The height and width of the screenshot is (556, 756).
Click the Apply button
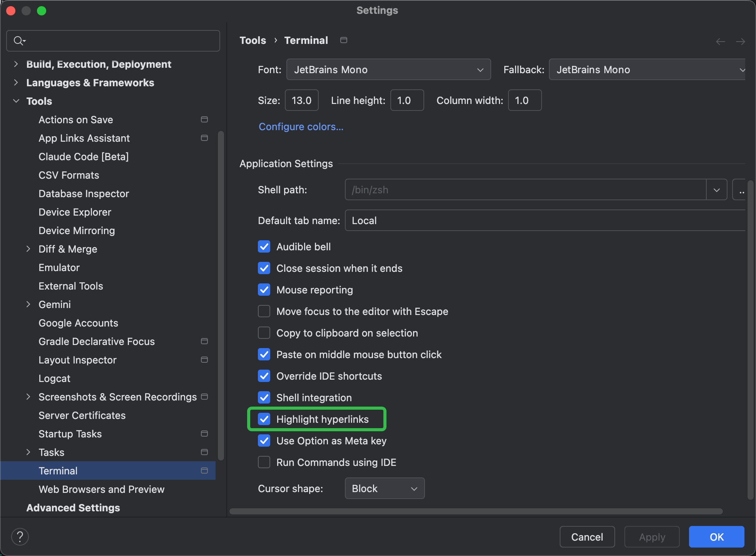(651, 536)
